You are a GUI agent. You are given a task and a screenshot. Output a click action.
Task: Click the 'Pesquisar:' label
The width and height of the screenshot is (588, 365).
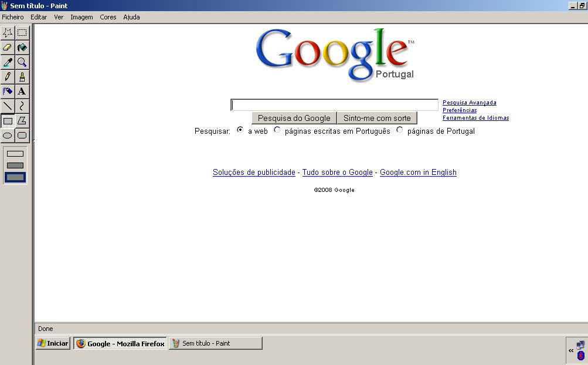212,131
